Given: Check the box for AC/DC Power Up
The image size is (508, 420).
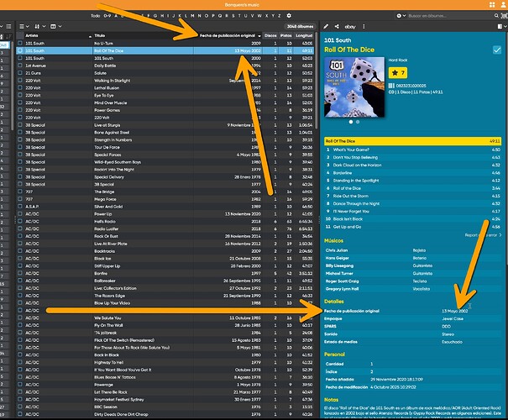Looking at the screenshot, I should tap(20, 214).
